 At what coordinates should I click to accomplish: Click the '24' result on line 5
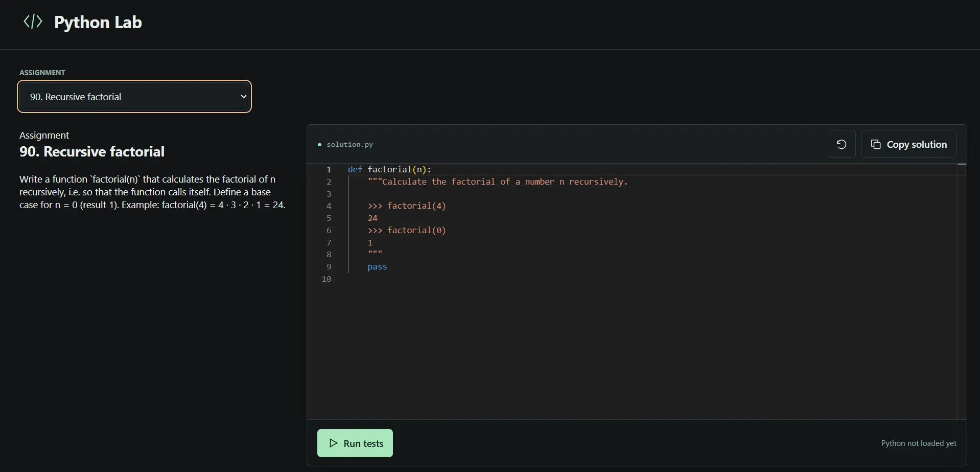pyautogui.click(x=372, y=218)
